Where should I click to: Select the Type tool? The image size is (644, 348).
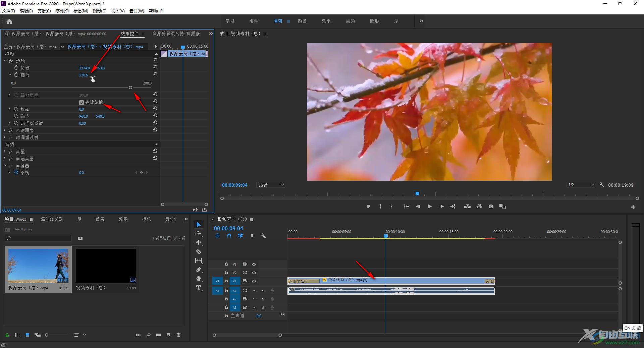click(x=199, y=288)
